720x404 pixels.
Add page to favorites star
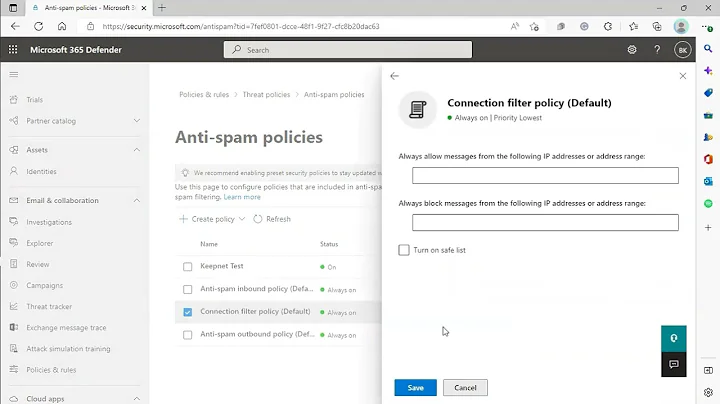coord(534,26)
